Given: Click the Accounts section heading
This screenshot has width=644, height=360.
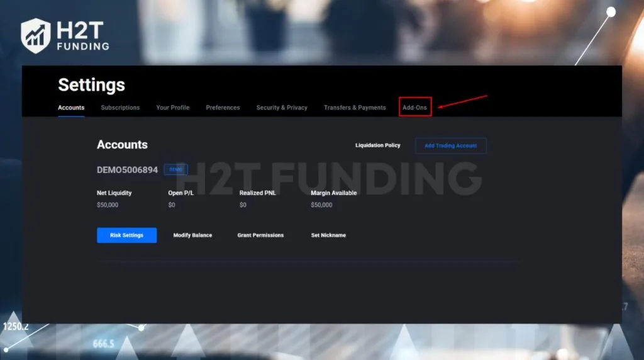Looking at the screenshot, I should point(123,145).
